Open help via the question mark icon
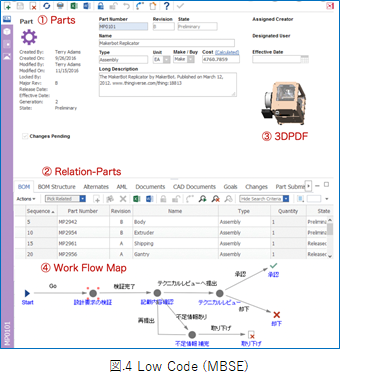383x378 pixels. point(167,6)
